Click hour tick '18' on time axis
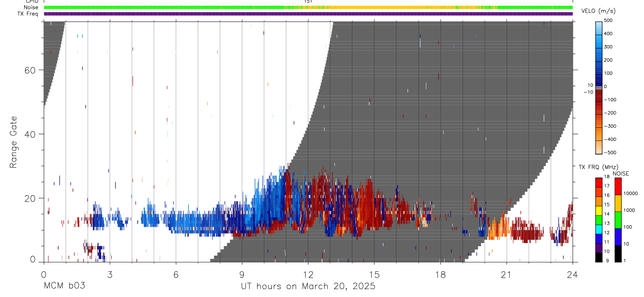 (441, 274)
